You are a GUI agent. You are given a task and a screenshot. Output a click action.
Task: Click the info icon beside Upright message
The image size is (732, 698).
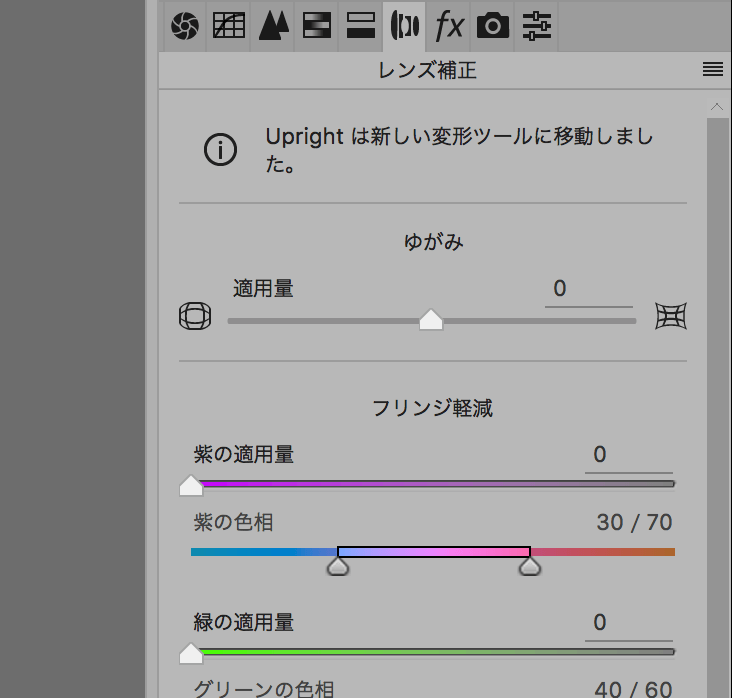(220, 150)
